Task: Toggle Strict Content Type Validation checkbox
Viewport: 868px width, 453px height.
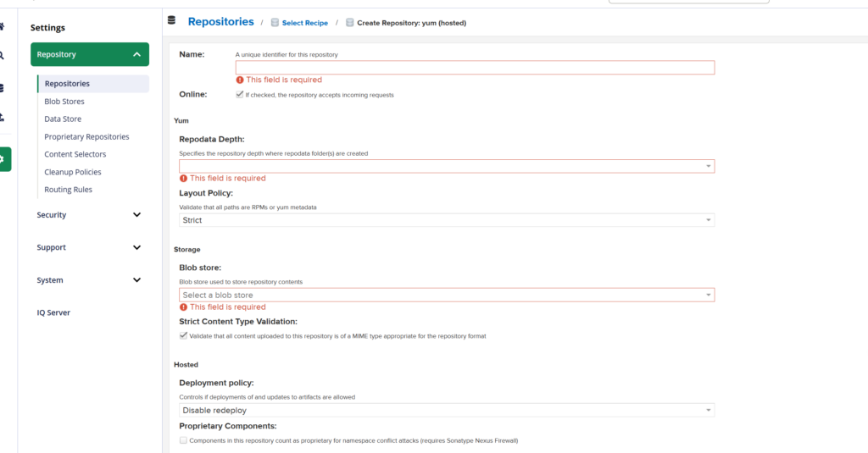Action: 183,335
